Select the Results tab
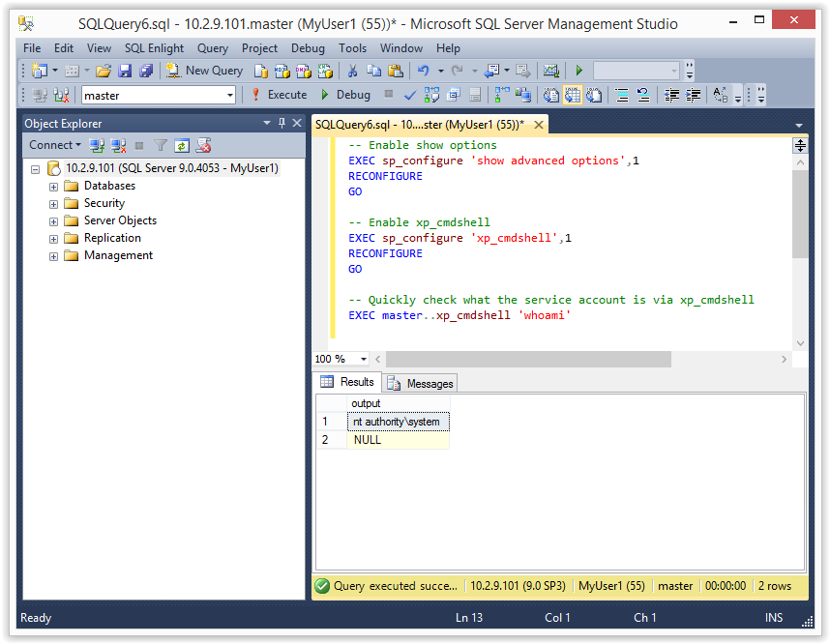This screenshot has height=644, width=830. click(x=347, y=382)
